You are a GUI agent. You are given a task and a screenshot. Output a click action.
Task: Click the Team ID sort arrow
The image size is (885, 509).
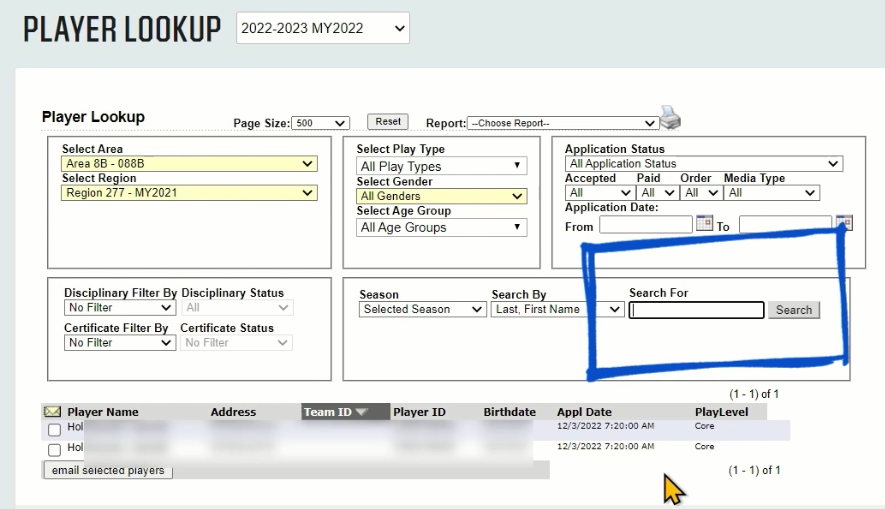(361, 412)
